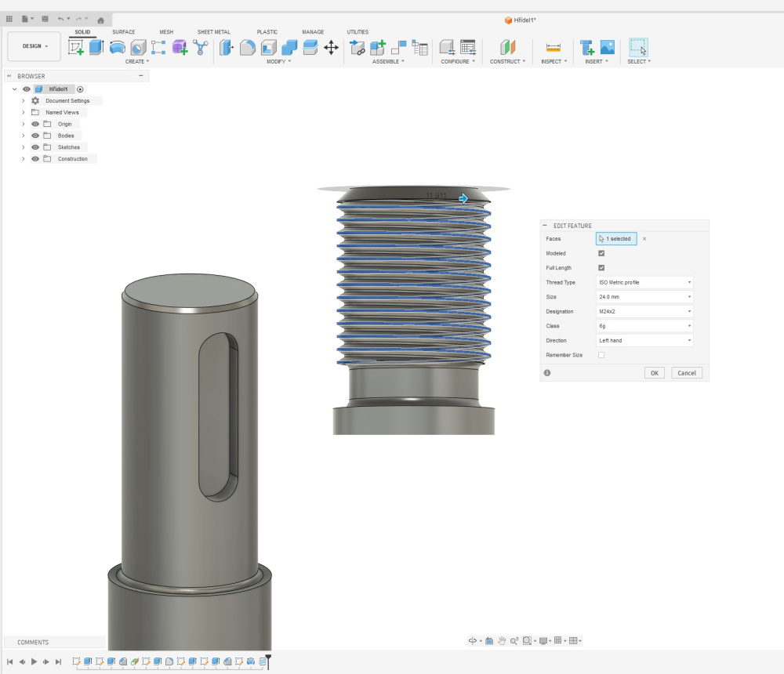Open the Thread Type dropdown
Screen dimensions: 784x674
pyautogui.click(x=644, y=282)
